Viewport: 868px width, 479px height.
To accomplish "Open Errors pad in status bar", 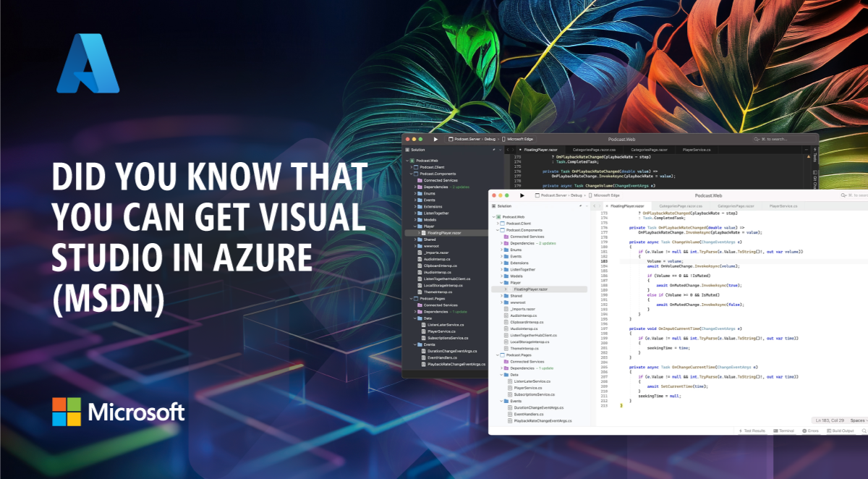I will click(811, 431).
